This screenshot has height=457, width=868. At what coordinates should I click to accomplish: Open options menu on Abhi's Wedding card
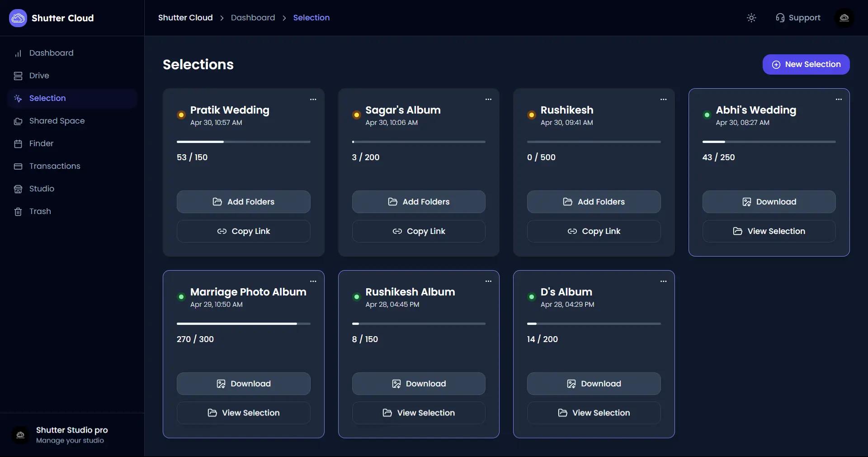coord(839,100)
